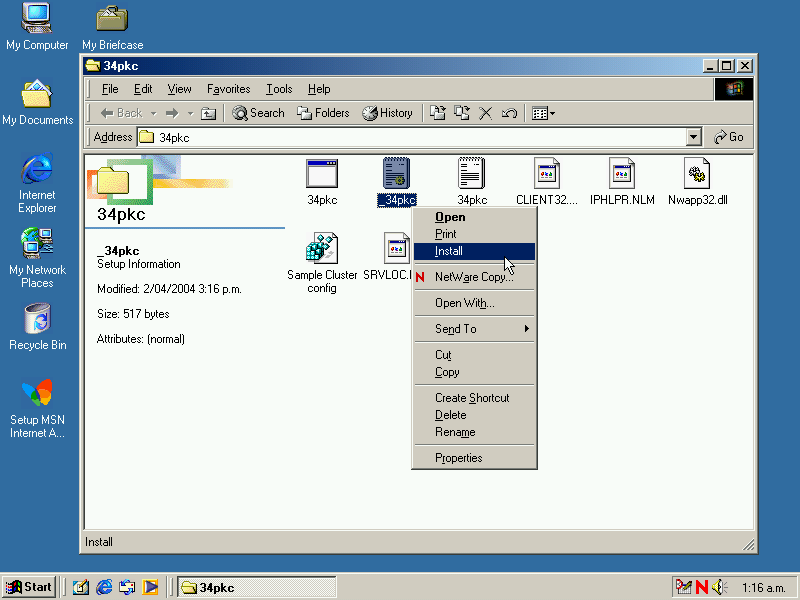
Task: Choose Install from the context menu
Action: (474, 251)
